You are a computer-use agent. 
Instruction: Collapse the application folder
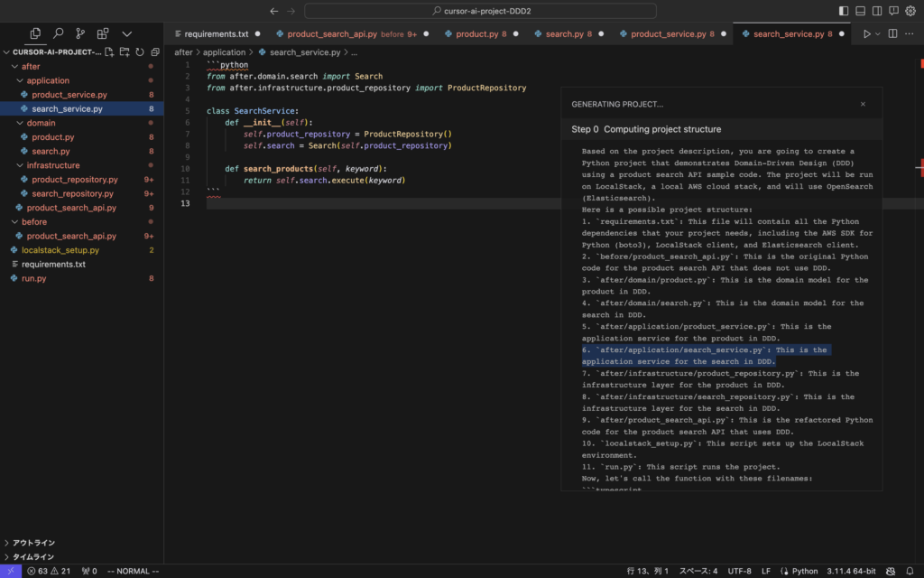(48, 80)
